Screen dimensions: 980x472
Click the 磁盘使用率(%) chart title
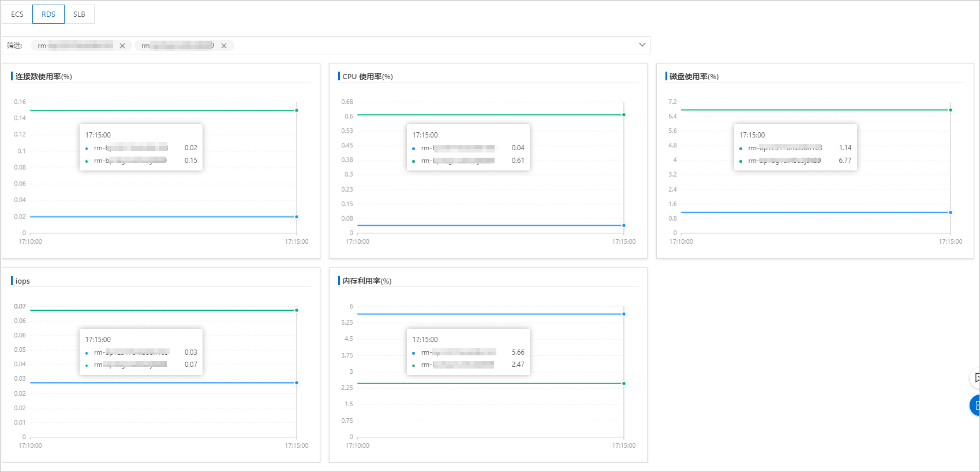tap(694, 76)
